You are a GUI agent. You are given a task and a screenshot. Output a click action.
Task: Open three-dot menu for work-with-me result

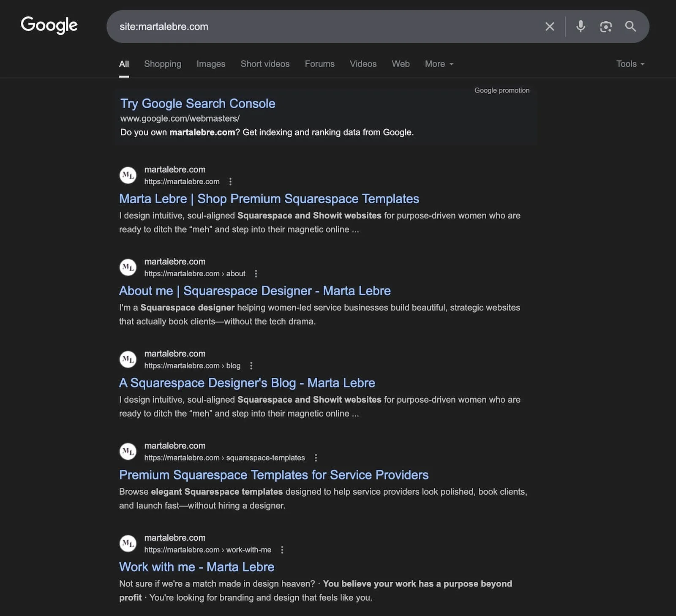tap(282, 550)
